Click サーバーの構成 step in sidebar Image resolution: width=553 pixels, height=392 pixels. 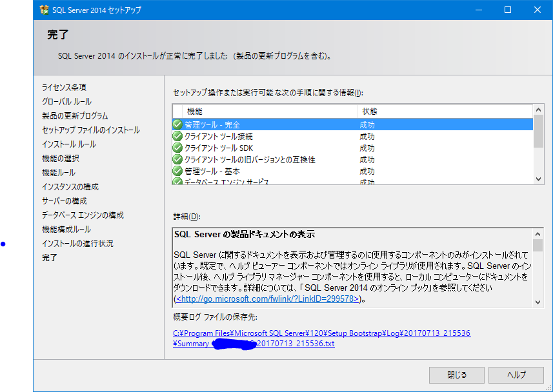(x=64, y=201)
